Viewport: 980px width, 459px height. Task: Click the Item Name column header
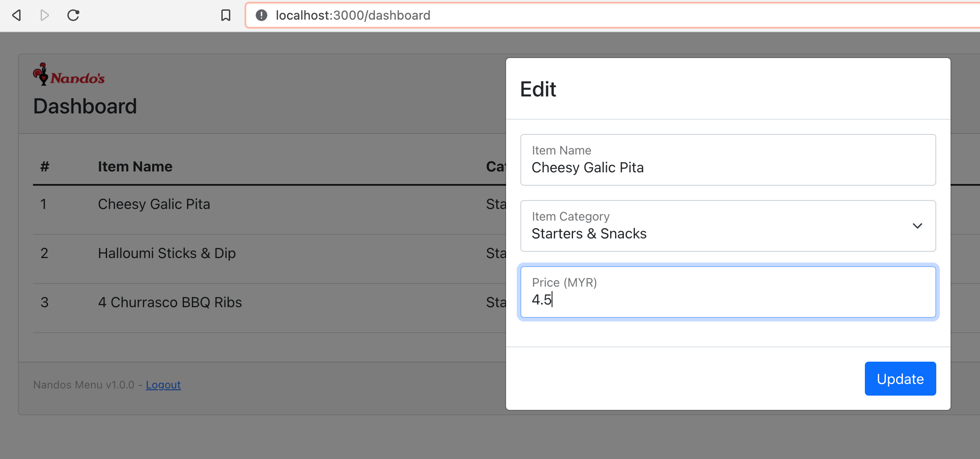point(135,167)
